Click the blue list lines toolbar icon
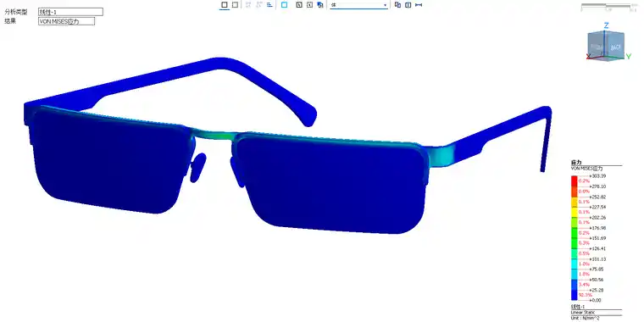Viewport: 644px width, 322px height. [269, 5]
